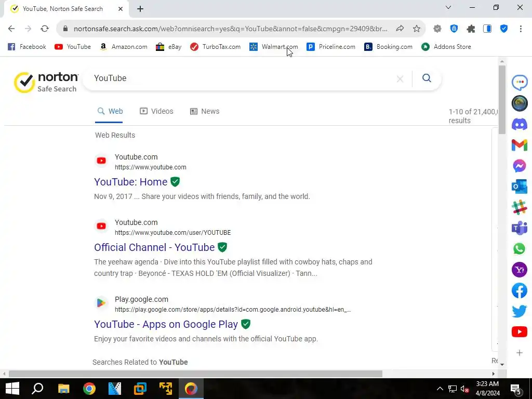Open Microsoft Teams from the sidebar

tap(520, 229)
